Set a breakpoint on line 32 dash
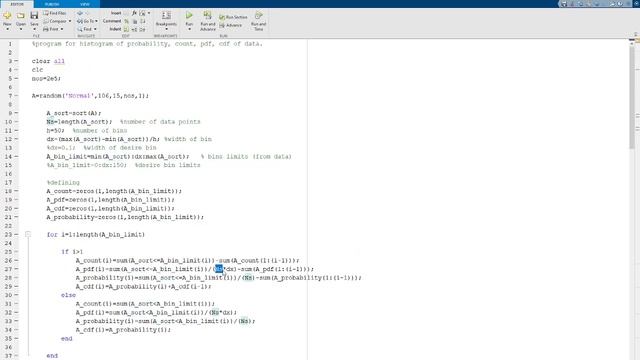The image size is (640, 360). click(16, 313)
